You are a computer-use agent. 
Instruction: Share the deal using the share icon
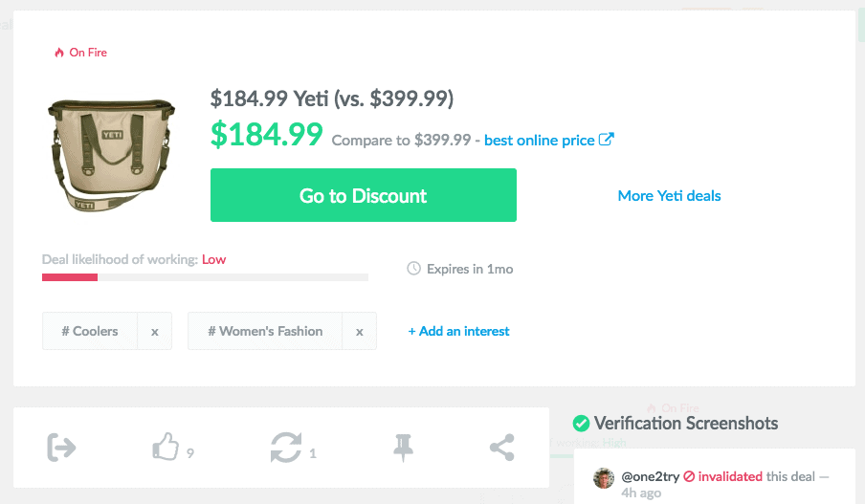(x=501, y=447)
